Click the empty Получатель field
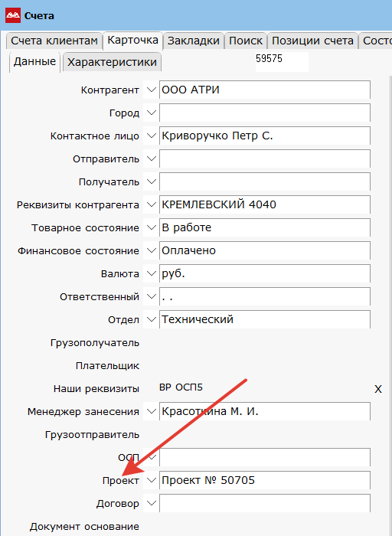This screenshot has width=392, height=536. tap(265, 182)
